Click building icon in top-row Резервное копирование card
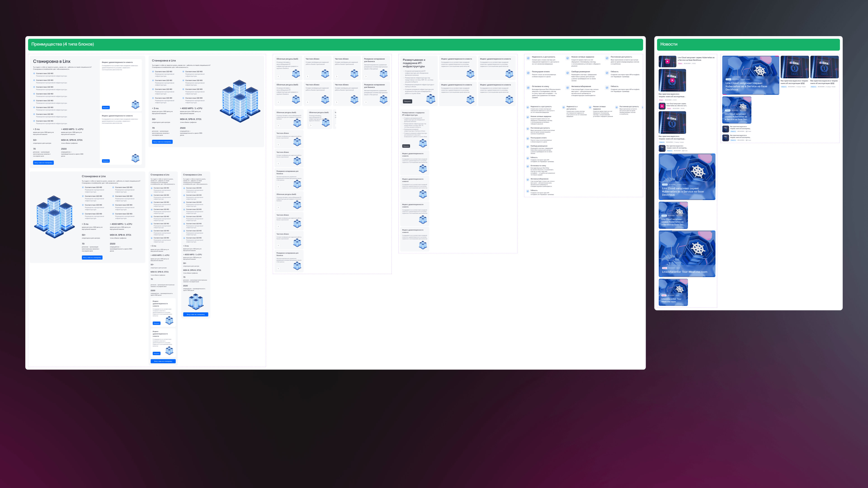The height and width of the screenshot is (488, 868). 383,73
